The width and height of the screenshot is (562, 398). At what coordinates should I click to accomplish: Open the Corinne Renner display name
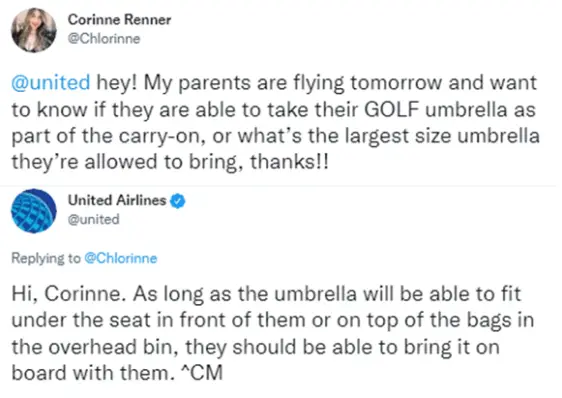coord(119,20)
